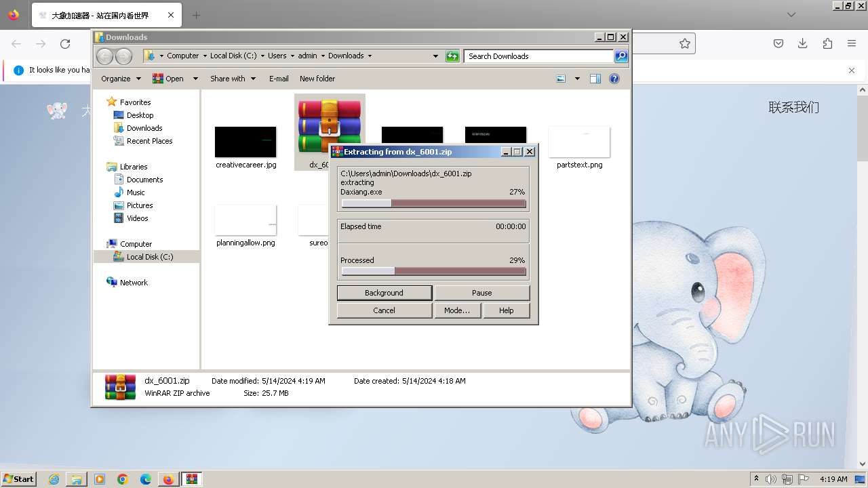Screen dimensions: 868x488
Task: Click the Change your view icon
Action: [561, 79]
